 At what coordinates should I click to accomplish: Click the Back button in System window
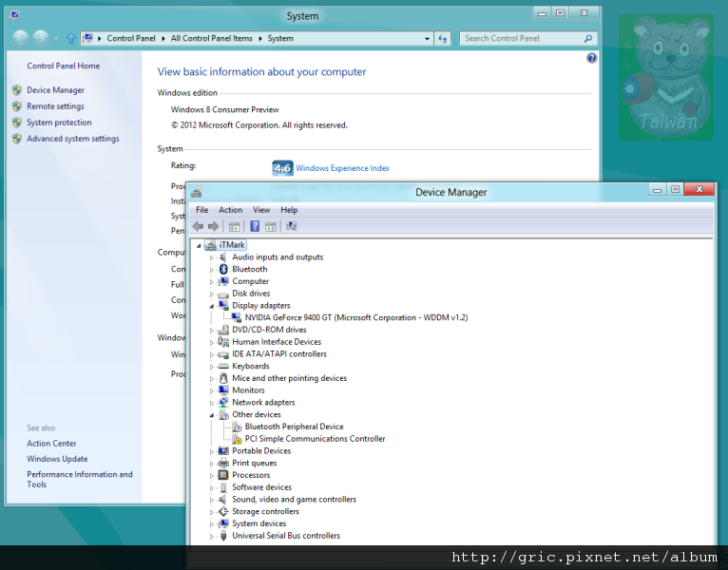(x=20, y=39)
